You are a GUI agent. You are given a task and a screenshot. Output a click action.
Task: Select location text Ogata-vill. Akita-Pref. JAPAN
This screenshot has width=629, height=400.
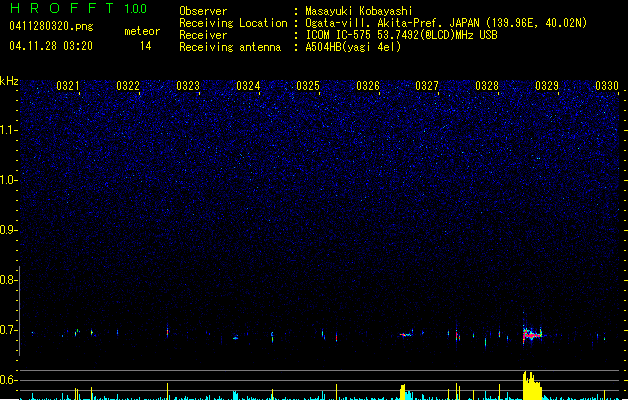pos(392,23)
